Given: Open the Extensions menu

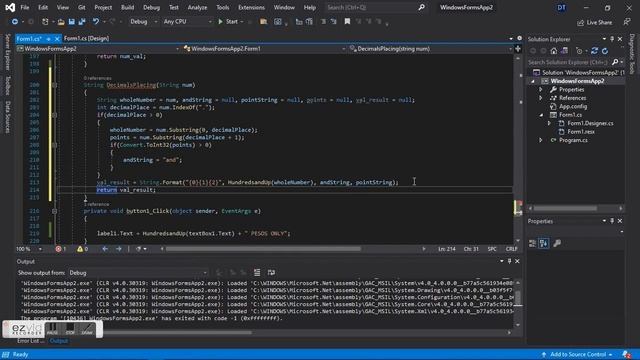Looking at the screenshot, I should point(251,7).
